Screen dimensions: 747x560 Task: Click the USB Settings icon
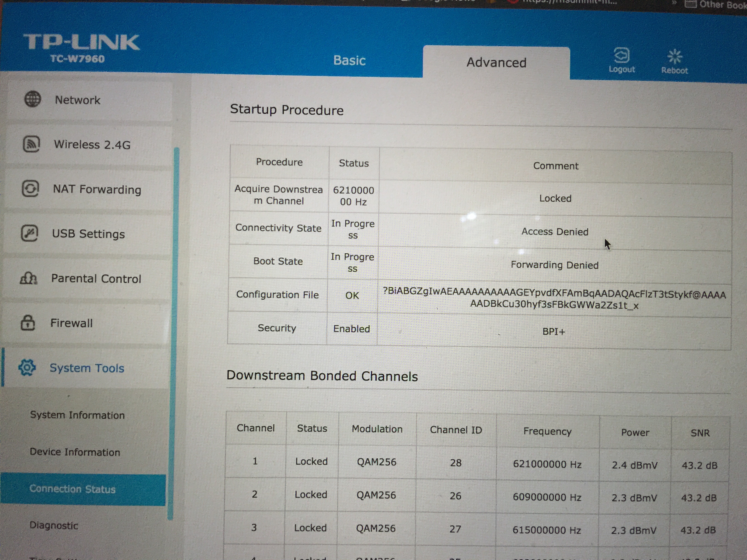[x=29, y=233]
